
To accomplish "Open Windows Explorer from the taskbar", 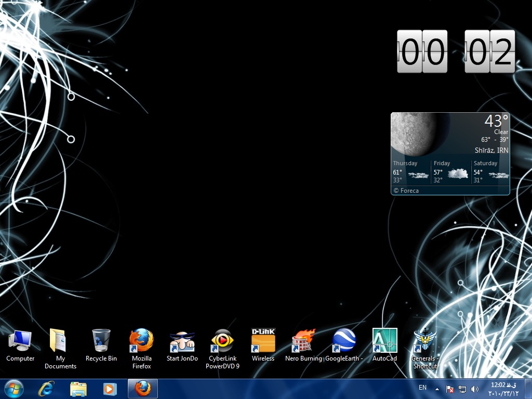I will tap(78, 389).
